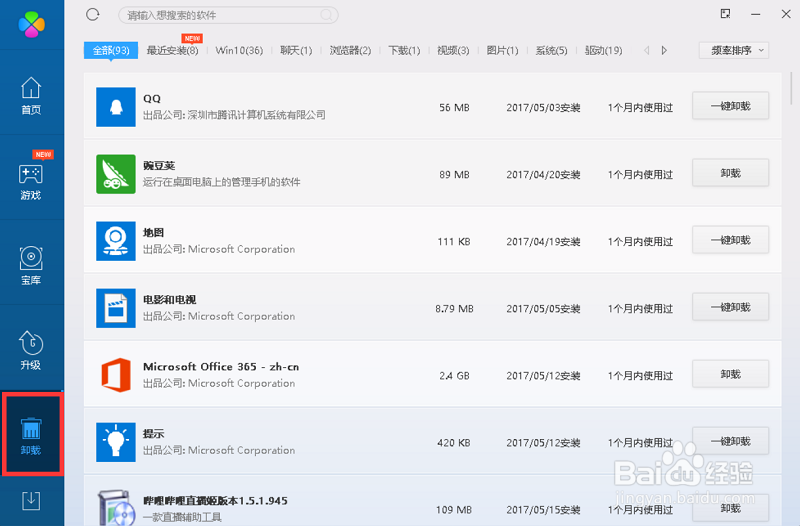Image resolution: width=800 pixels, height=526 pixels.
Task: Click 卸载 button for 豌豆荚
Action: pyautogui.click(x=731, y=173)
